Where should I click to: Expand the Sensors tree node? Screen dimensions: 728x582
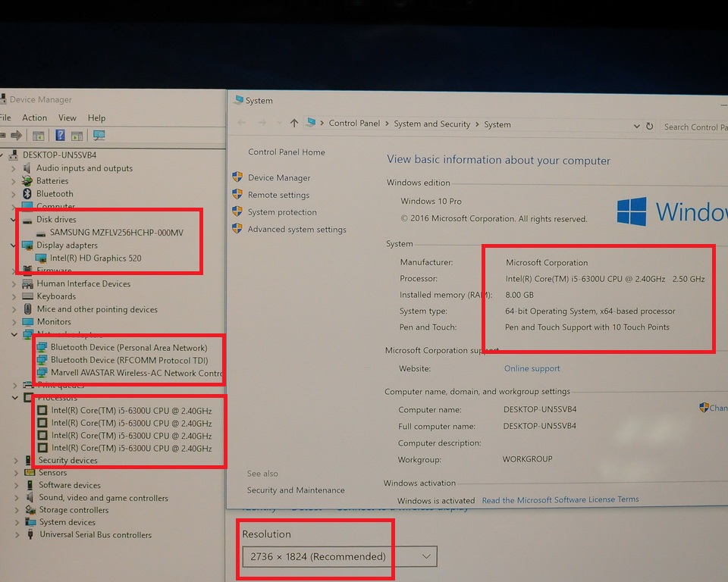pos(16,472)
